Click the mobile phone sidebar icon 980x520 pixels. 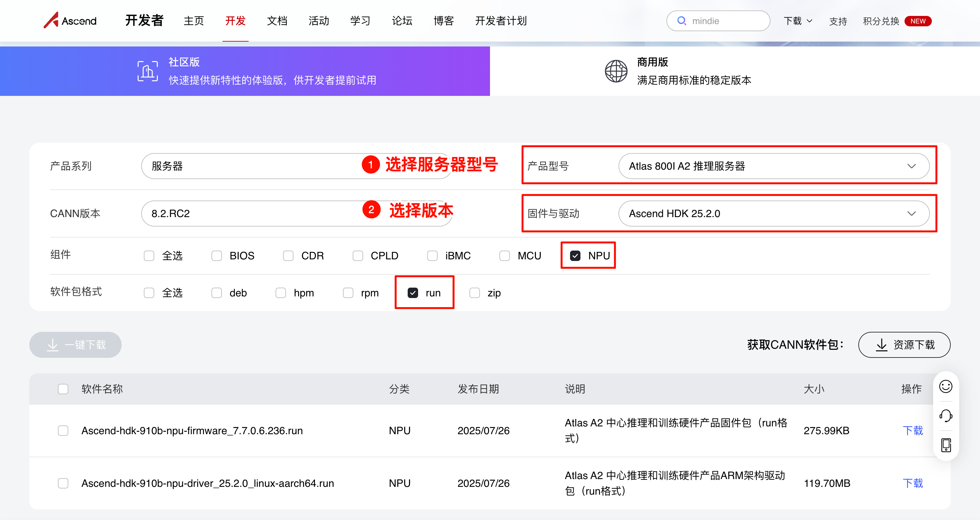(x=946, y=445)
